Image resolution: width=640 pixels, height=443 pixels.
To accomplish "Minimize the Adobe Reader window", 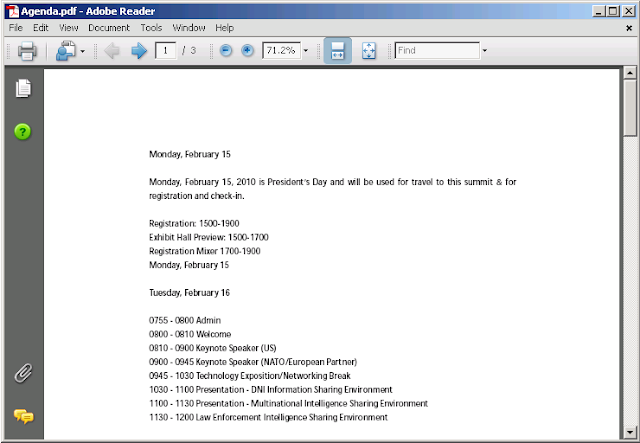I will click(x=599, y=11).
